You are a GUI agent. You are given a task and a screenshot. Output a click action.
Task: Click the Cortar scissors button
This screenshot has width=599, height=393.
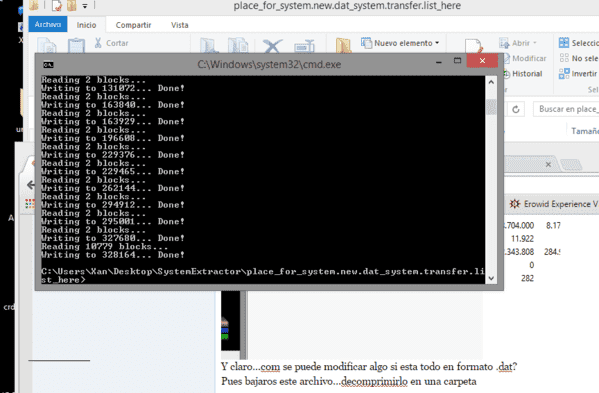coord(112,43)
